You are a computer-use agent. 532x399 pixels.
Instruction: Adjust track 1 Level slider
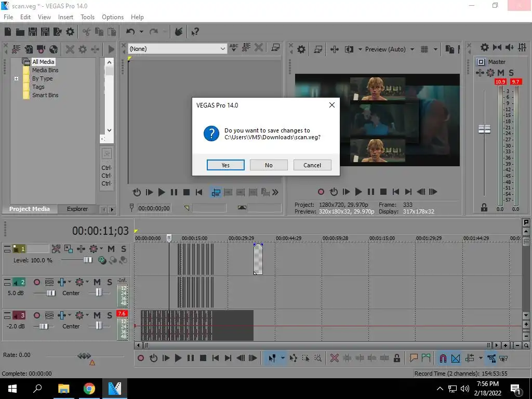pos(87,260)
